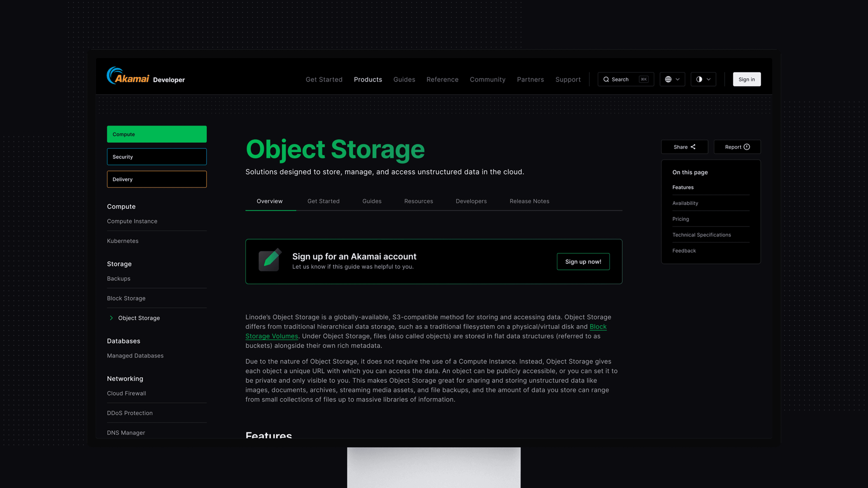Click the share arrow icon
The image size is (868, 488).
click(x=693, y=147)
